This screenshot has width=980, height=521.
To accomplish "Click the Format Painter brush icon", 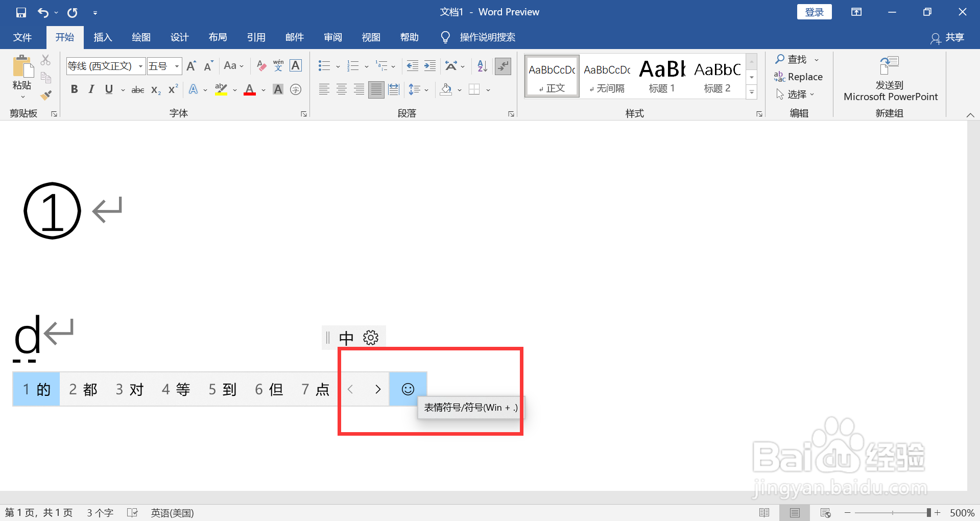I will click(46, 95).
